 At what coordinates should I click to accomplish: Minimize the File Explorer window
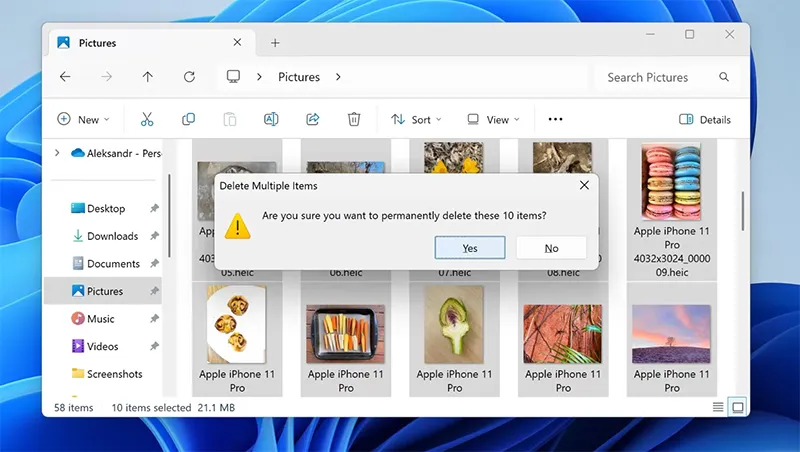[650, 34]
